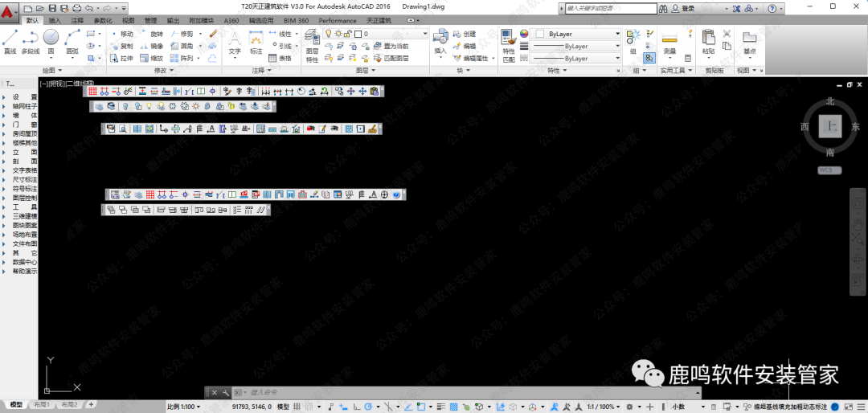Viewport: 868px width, 413px height.
Task: Toggle hardware acceleration blue circle icon
Action: pyautogui.click(x=834, y=407)
